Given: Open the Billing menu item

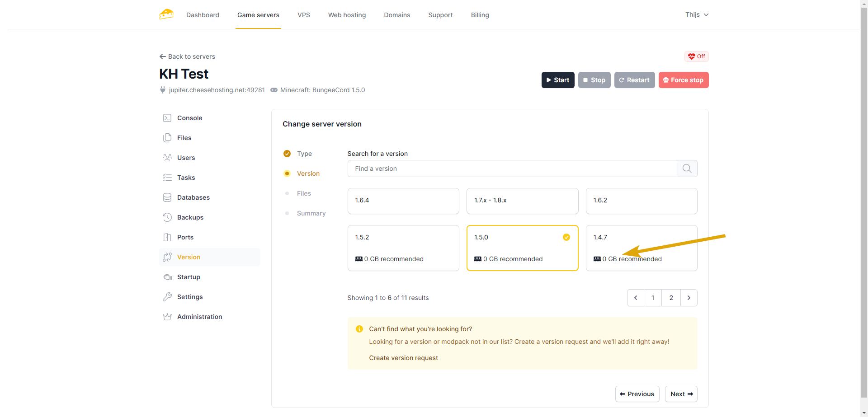Looking at the screenshot, I should tap(480, 15).
